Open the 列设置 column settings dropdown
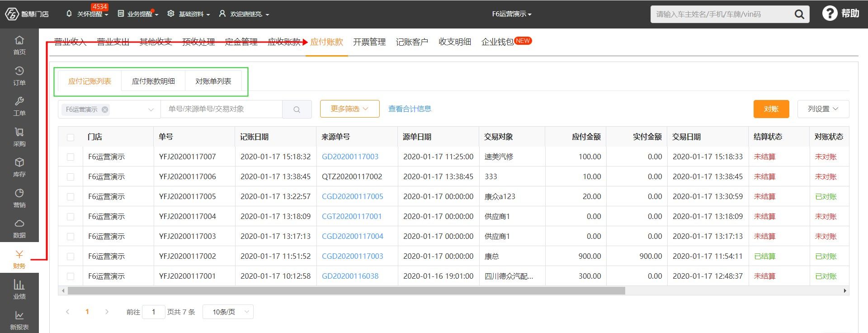This screenshot has width=868, height=333. pyautogui.click(x=823, y=109)
